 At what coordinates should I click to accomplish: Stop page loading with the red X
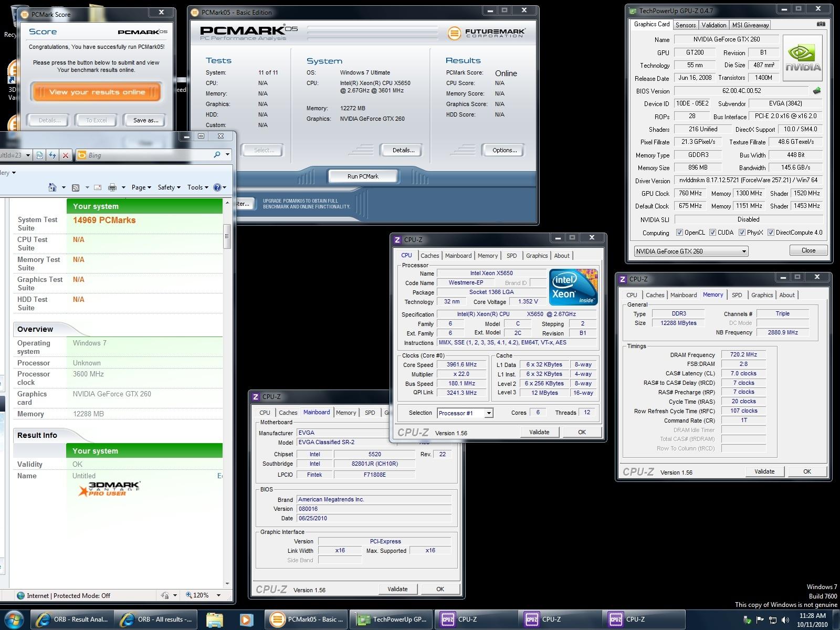coord(65,155)
